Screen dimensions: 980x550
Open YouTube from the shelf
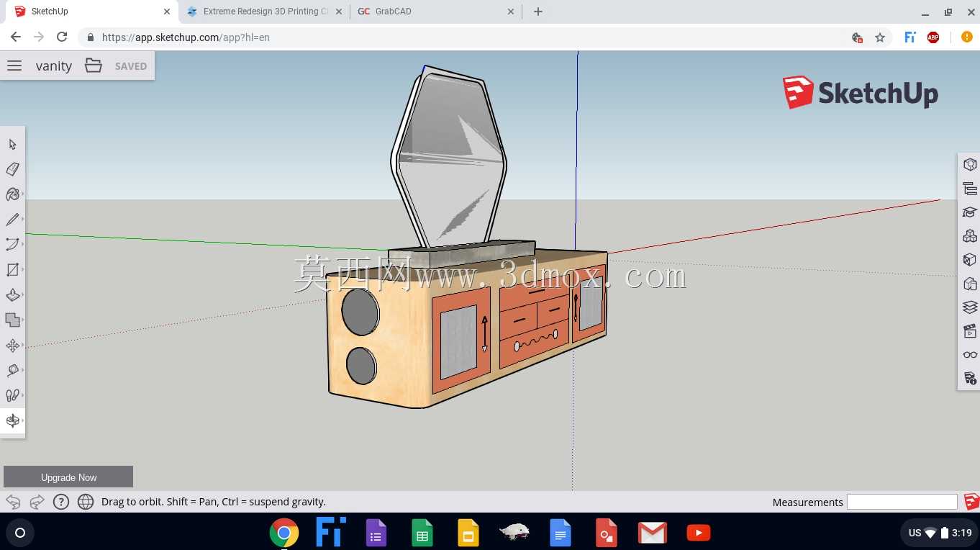[x=699, y=533]
